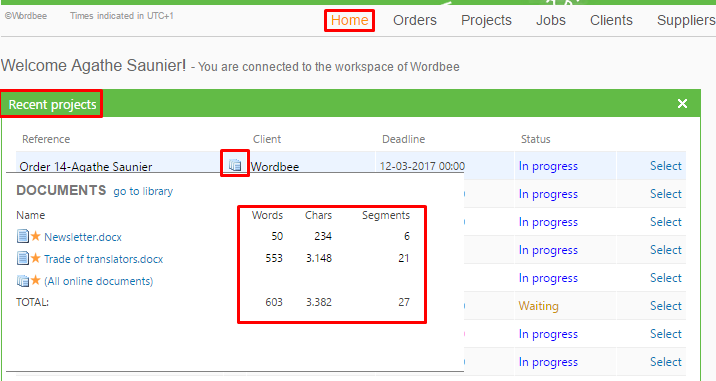Image resolution: width=716 pixels, height=381 pixels.
Task: Navigate to the Clients tab
Action: tap(611, 20)
